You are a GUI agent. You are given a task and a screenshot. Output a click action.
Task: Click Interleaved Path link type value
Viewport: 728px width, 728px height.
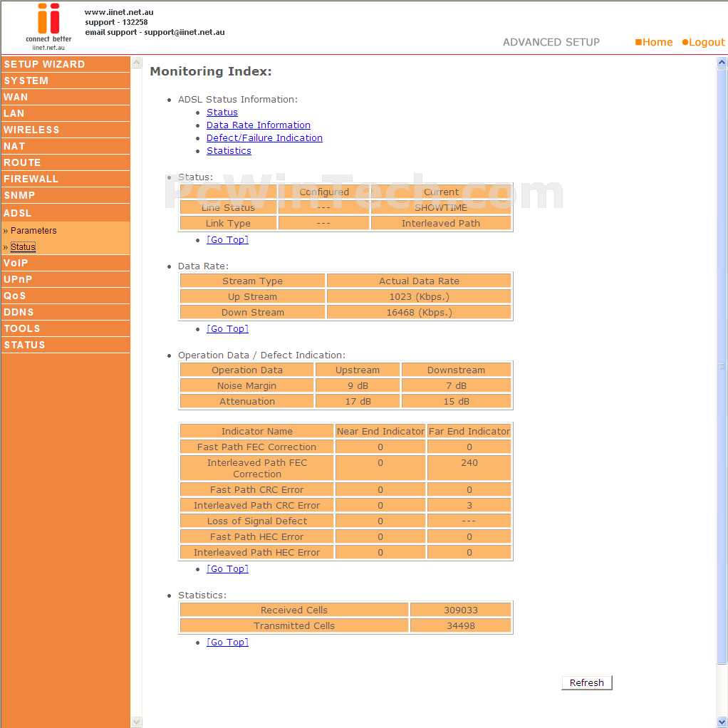click(x=441, y=224)
